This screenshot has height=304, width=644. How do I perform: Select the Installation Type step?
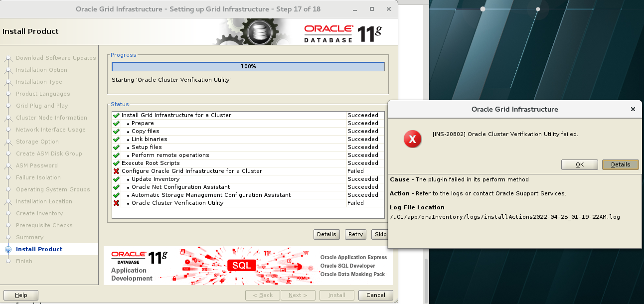(39, 82)
